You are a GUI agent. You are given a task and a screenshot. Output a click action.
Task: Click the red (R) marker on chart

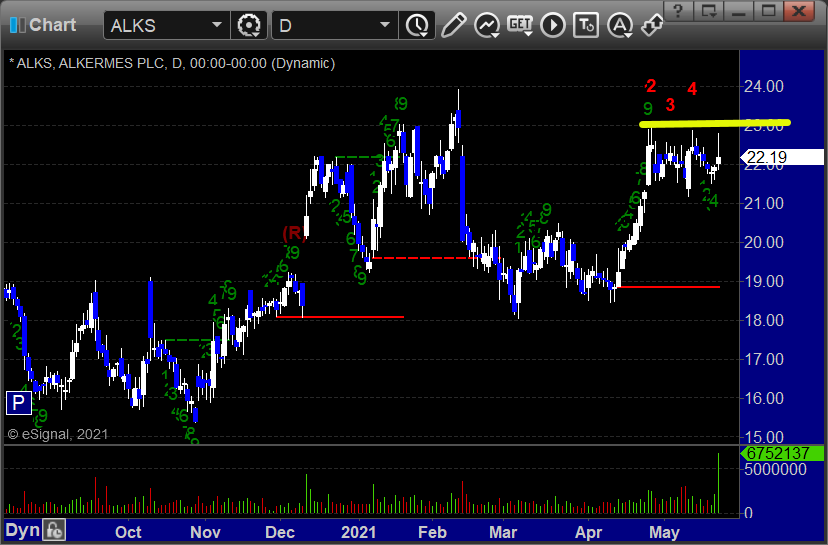294,233
